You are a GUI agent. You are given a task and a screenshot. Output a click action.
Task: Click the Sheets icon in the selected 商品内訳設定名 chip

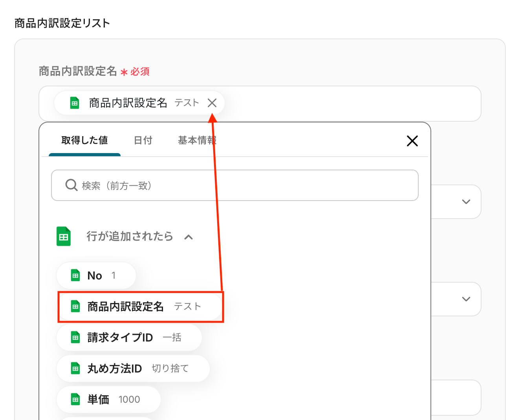coord(75,103)
